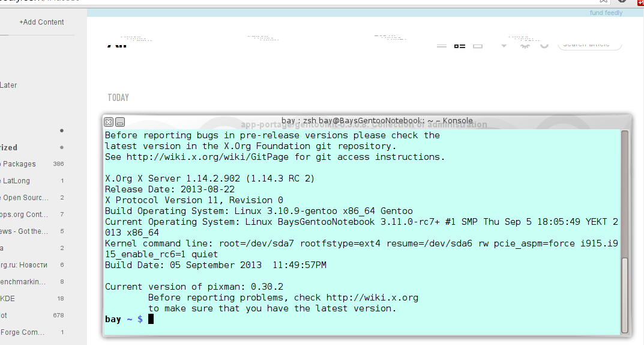Select the magazine view layout icon

point(460,45)
